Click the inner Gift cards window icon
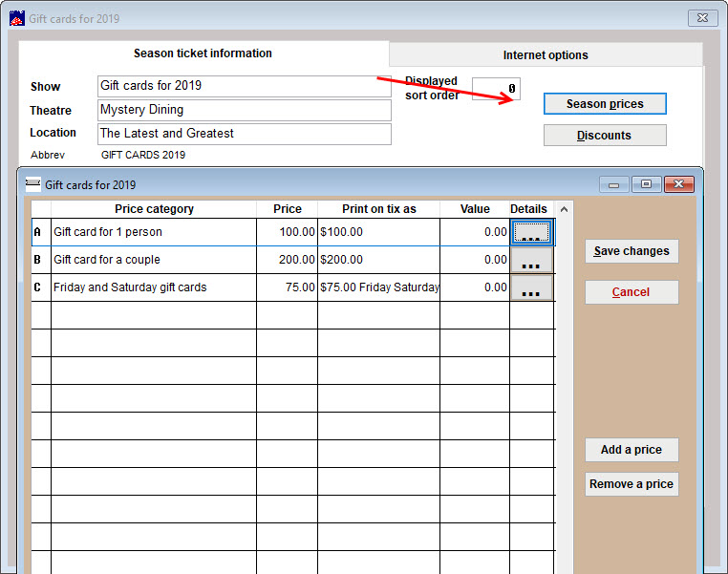Viewport: 728px width, 574px height. pyautogui.click(x=33, y=184)
